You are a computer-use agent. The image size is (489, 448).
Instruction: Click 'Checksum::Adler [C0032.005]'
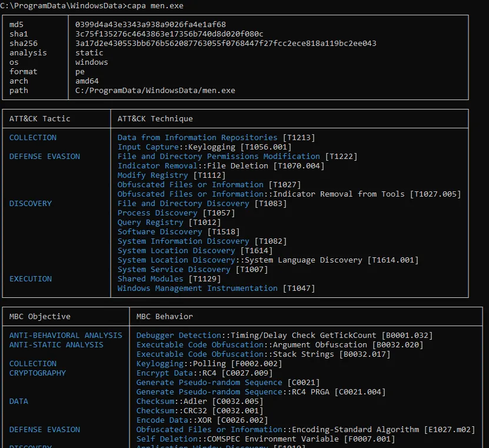199,401
